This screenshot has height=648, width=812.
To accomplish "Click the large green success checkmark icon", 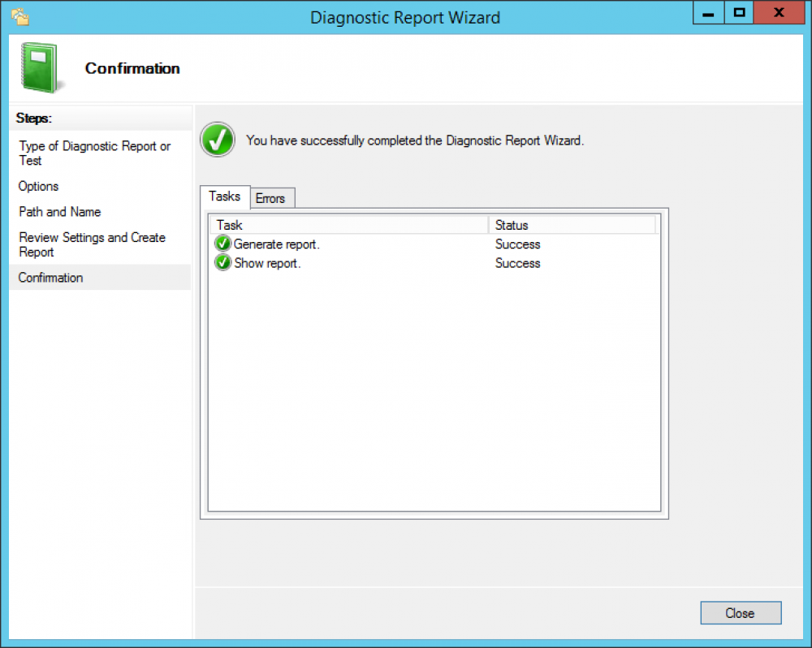I will (x=218, y=140).
